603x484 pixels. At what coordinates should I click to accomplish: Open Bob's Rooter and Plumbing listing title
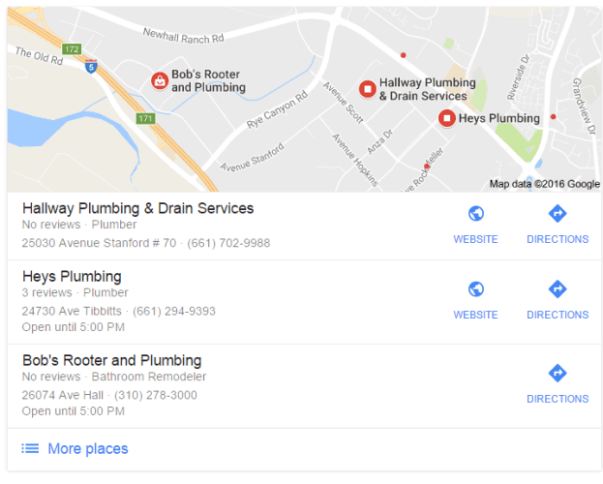point(112,360)
